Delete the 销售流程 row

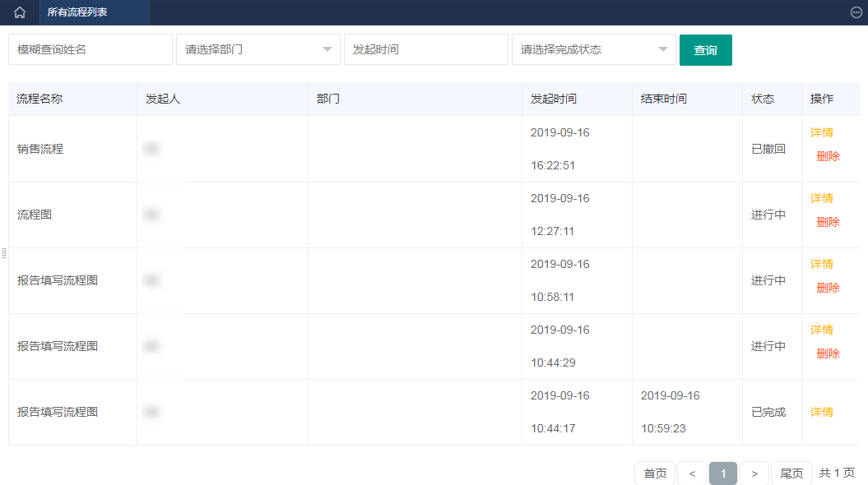tap(828, 156)
